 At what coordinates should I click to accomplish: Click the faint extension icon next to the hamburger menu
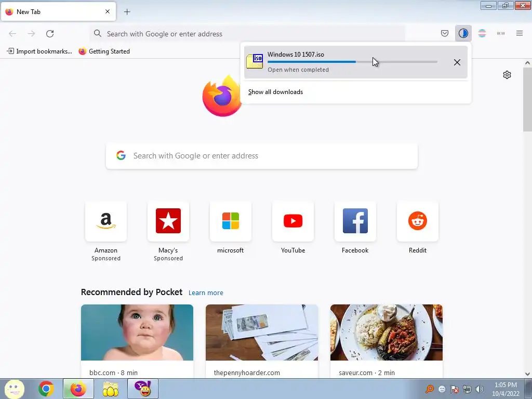(500, 33)
